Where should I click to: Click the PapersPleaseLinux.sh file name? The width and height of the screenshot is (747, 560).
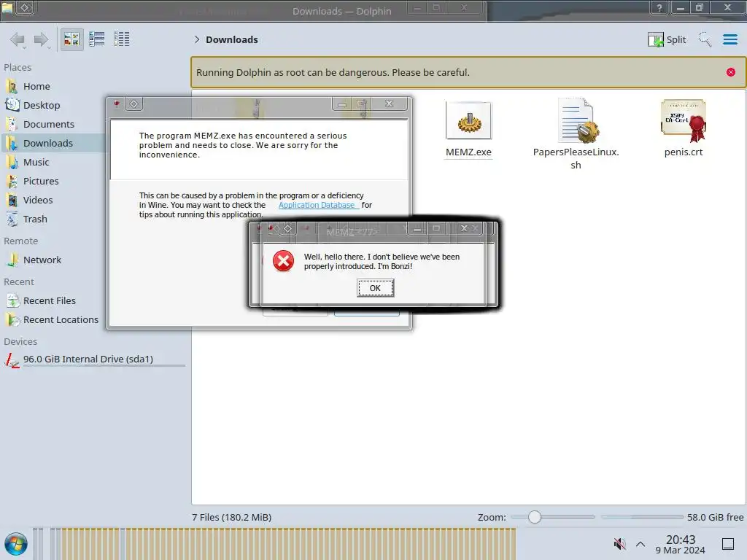point(576,158)
